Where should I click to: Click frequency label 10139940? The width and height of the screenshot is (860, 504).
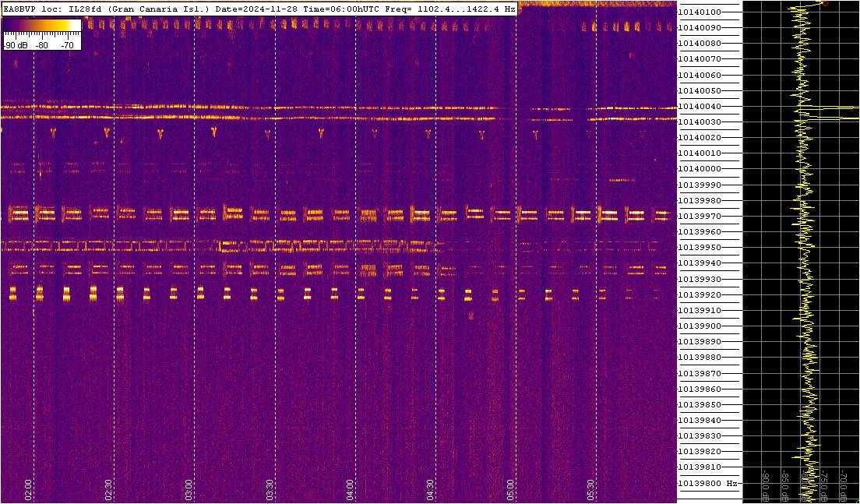click(x=700, y=263)
